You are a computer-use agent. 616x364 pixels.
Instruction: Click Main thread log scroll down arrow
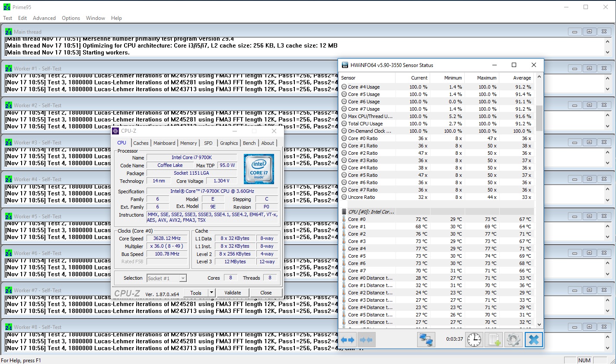coord(607,53)
